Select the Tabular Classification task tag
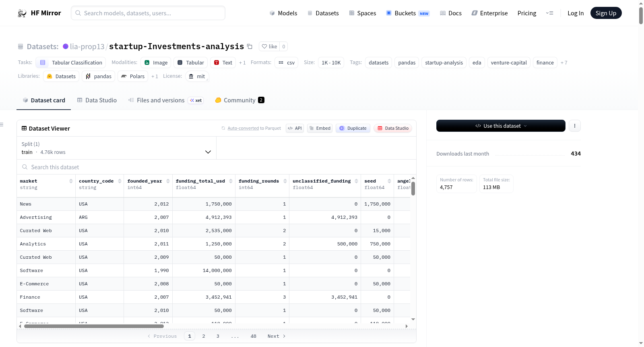The height and width of the screenshot is (347, 644). [x=71, y=62]
